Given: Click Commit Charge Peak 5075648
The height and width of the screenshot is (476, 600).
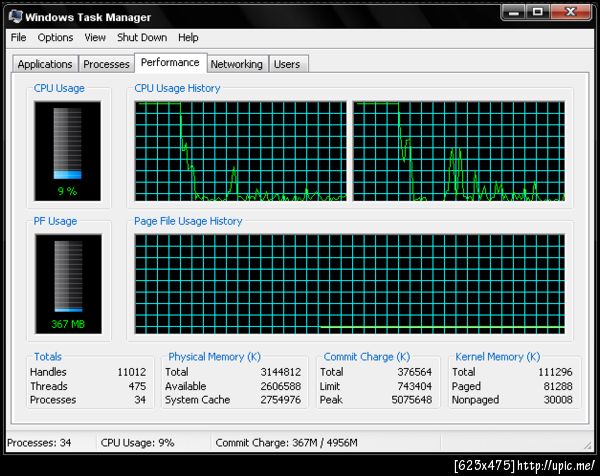Looking at the screenshot, I should tap(412, 400).
